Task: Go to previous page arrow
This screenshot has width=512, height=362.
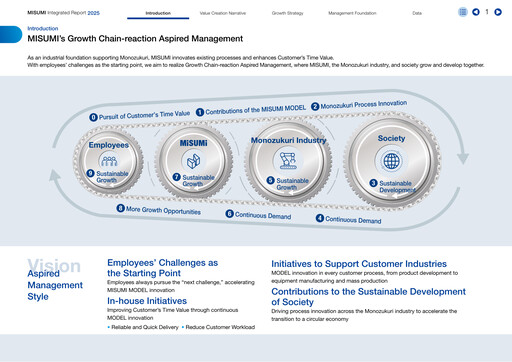Action: [x=476, y=12]
